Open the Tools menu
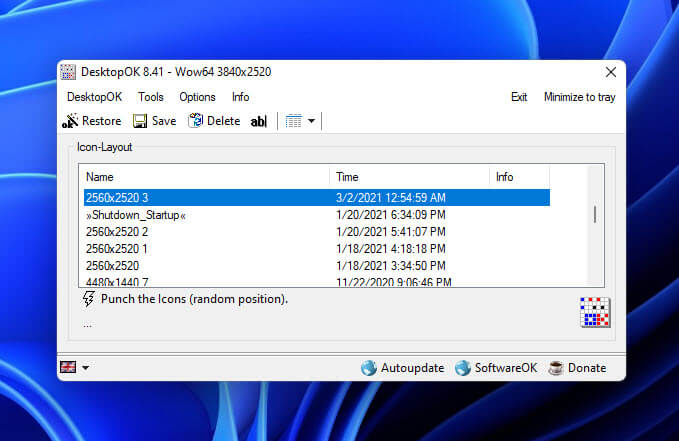 coord(151,97)
